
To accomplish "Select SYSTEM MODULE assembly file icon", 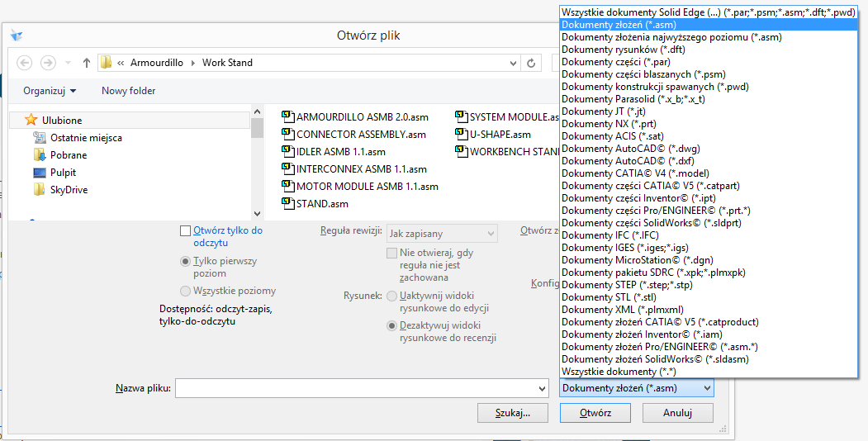I will [x=461, y=116].
